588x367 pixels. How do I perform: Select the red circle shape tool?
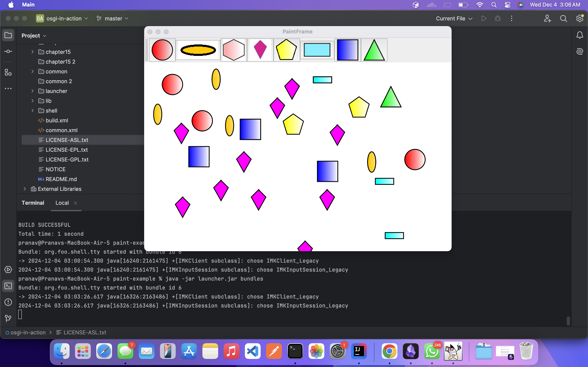[x=162, y=50]
